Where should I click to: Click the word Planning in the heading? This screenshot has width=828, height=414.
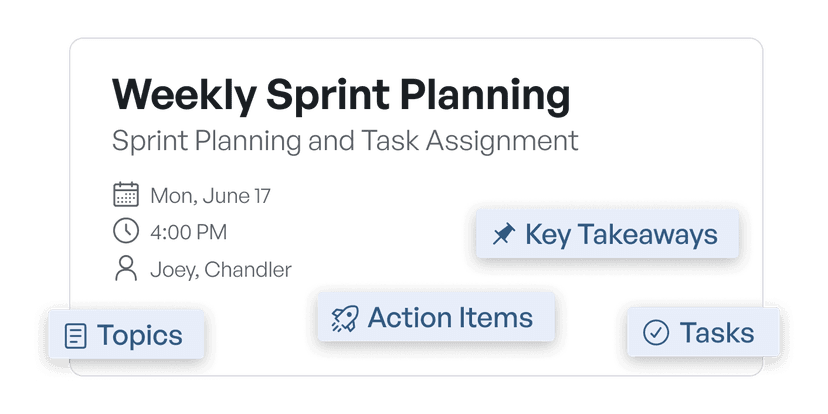pyautogui.click(x=485, y=96)
